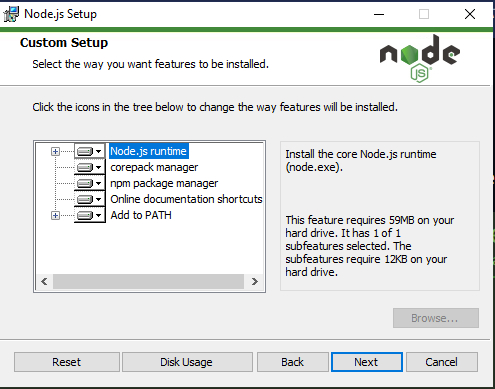Open install options for Online documentation shortcuts

pos(89,199)
